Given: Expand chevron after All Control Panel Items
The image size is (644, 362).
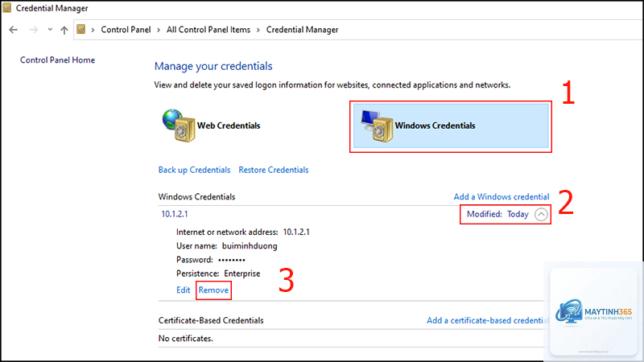Looking at the screenshot, I should click(258, 30).
